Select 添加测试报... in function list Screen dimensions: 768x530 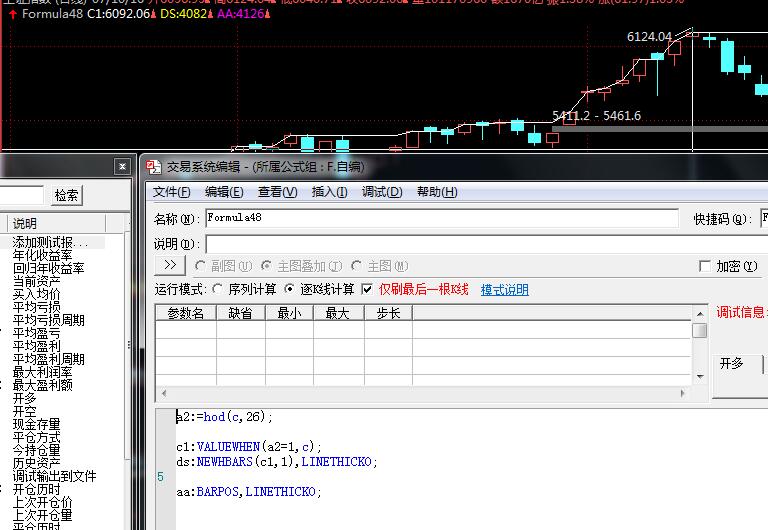point(50,242)
